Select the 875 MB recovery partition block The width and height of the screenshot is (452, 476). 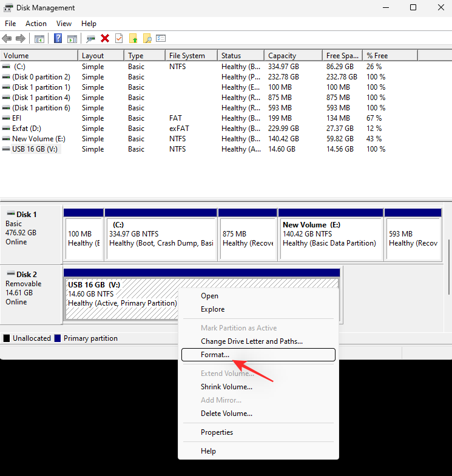248,235
